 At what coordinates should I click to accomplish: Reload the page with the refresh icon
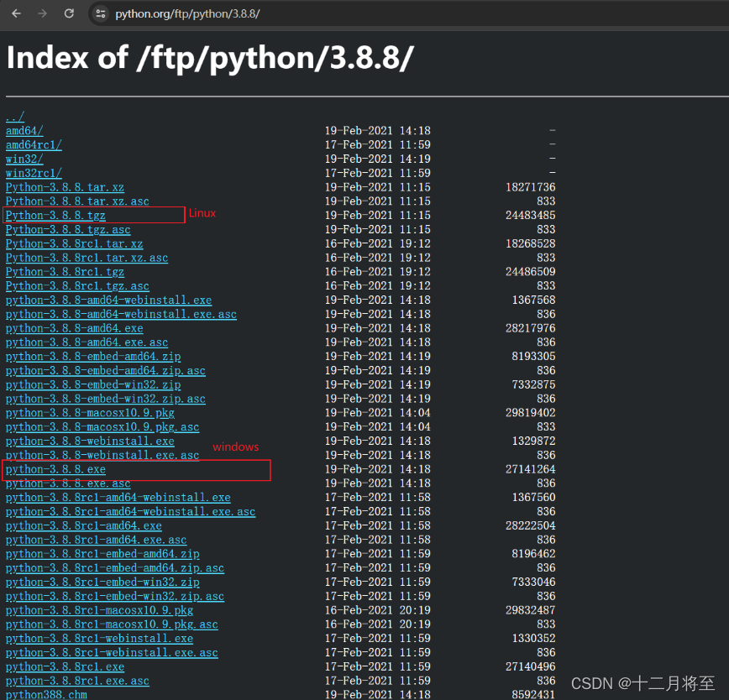click(x=69, y=13)
